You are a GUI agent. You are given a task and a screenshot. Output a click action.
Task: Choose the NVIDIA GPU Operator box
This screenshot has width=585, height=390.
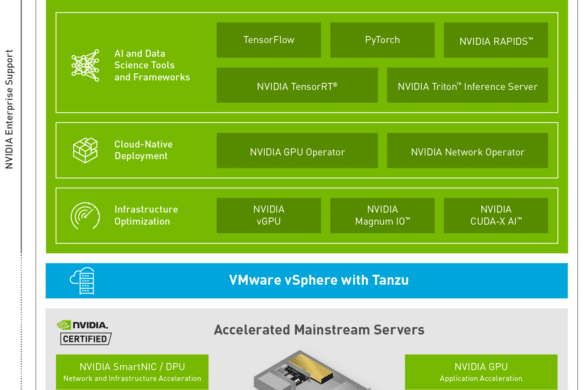click(x=297, y=150)
